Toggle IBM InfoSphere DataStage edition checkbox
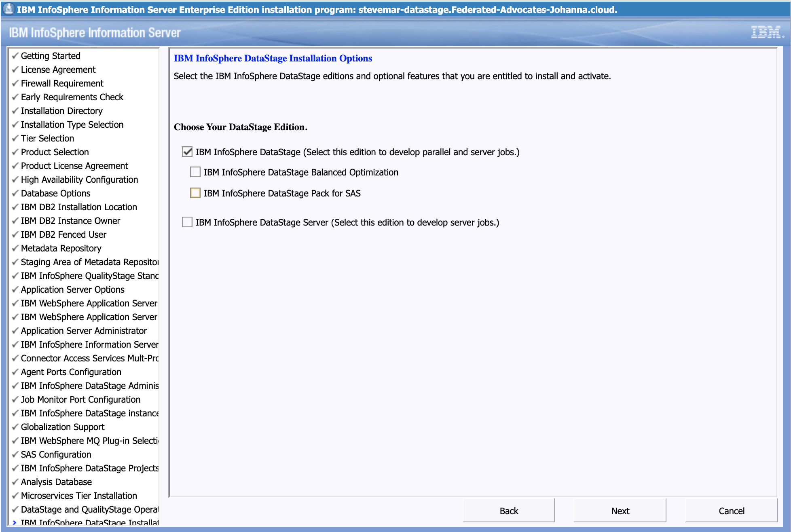Screen dimensions: 791x532 [187, 152]
